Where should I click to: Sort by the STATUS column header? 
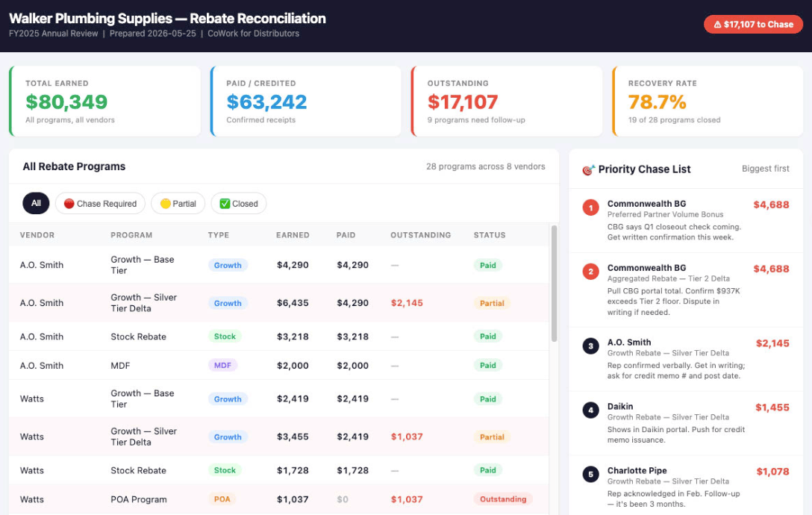coord(490,235)
